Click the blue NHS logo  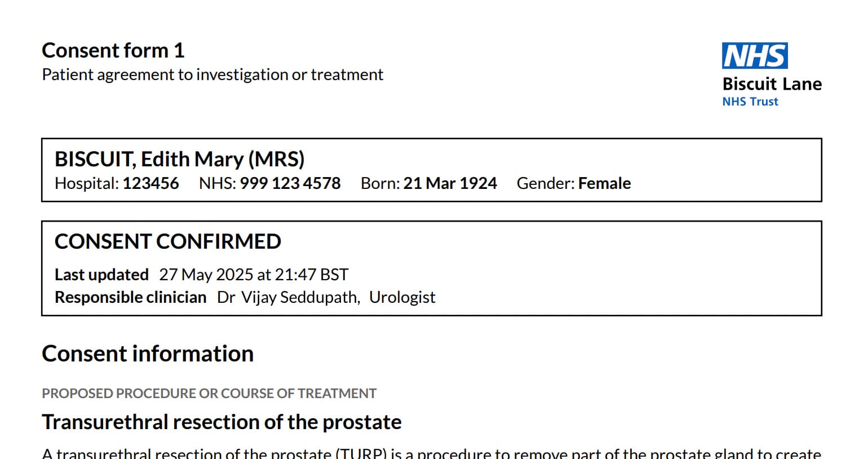pos(755,56)
